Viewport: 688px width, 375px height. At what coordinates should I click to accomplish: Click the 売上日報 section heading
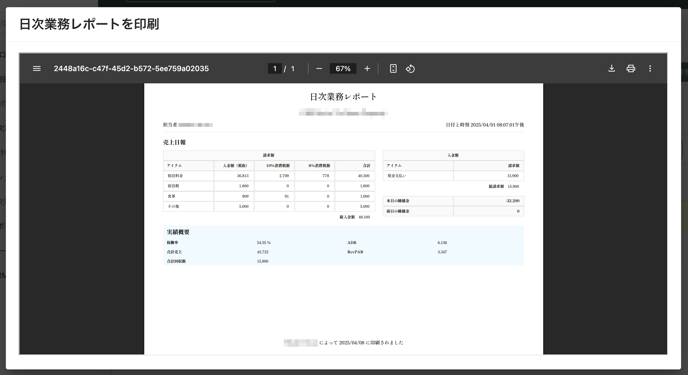click(x=174, y=143)
